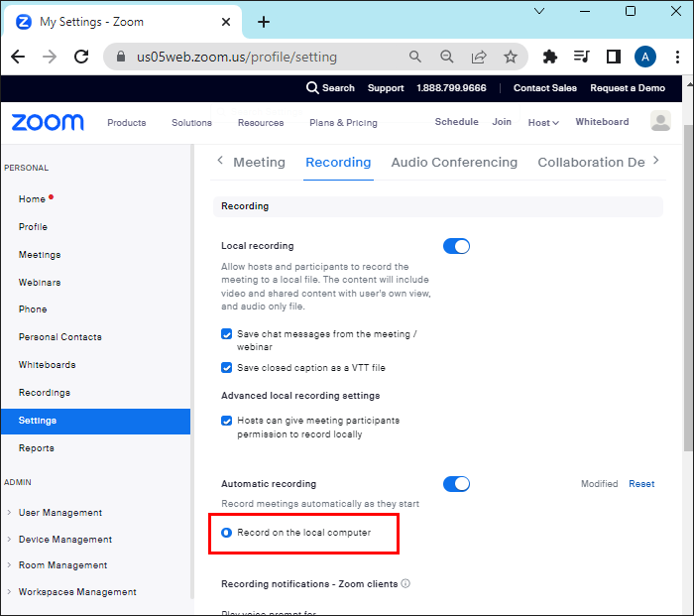The height and width of the screenshot is (616, 694).
Task: Open Products menu
Action: click(127, 123)
